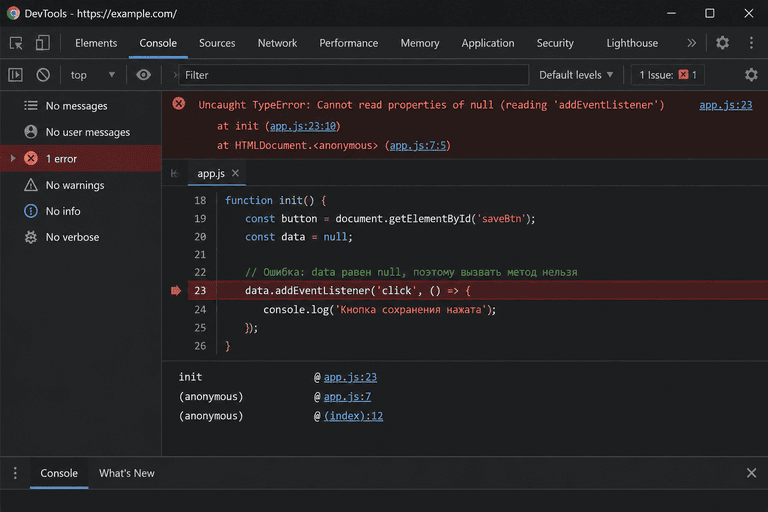Toggle the console sidebar icon
The width and height of the screenshot is (768, 512).
pos(15,75)
